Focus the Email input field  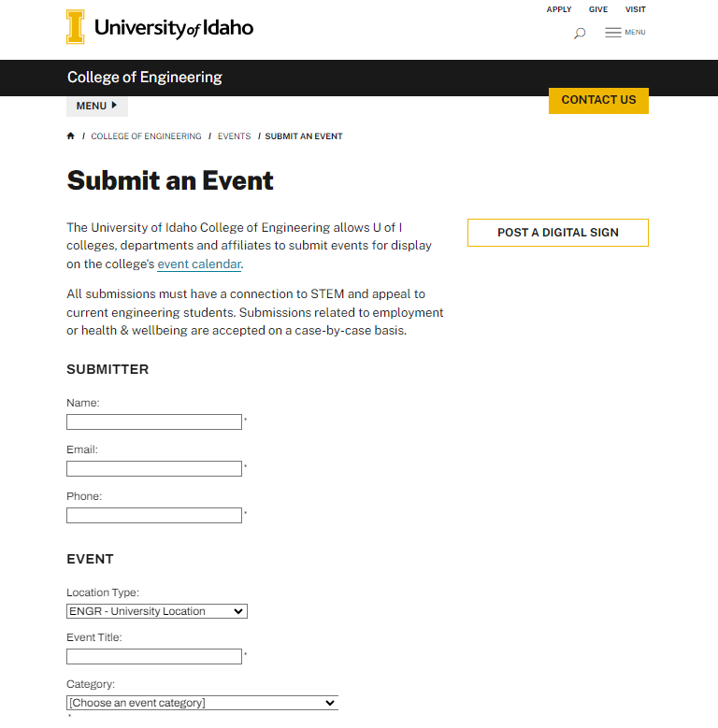154,469
